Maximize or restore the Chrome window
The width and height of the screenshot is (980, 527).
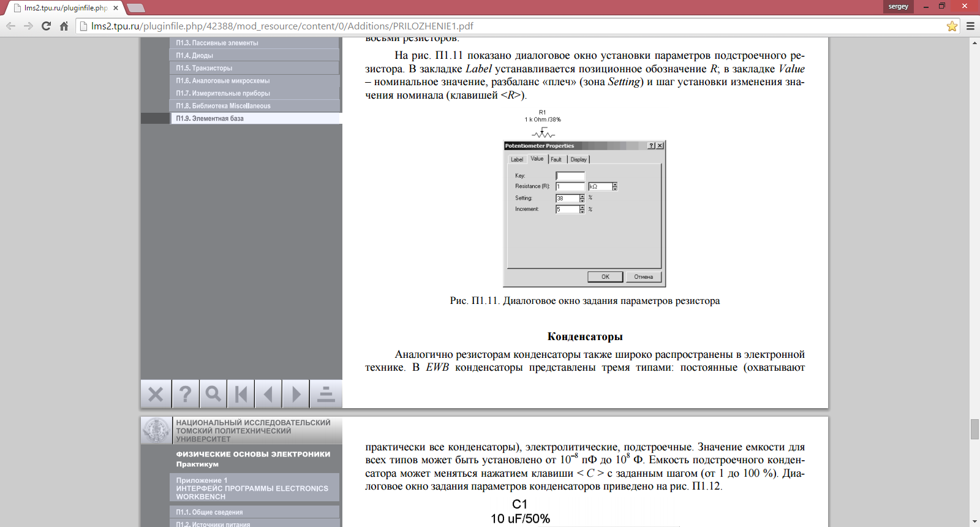(942, 6)
